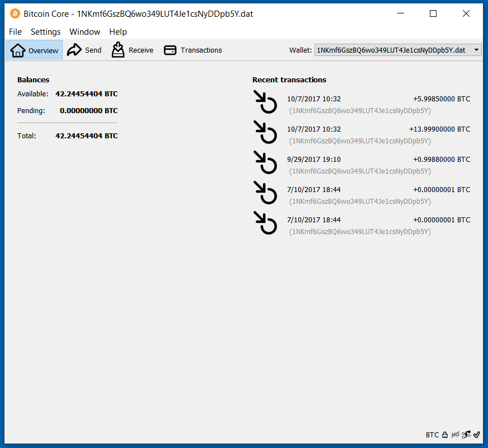Screen dimensions: 488x448
Task: Click the Receive inbox icon
Action: coord(118,50)
